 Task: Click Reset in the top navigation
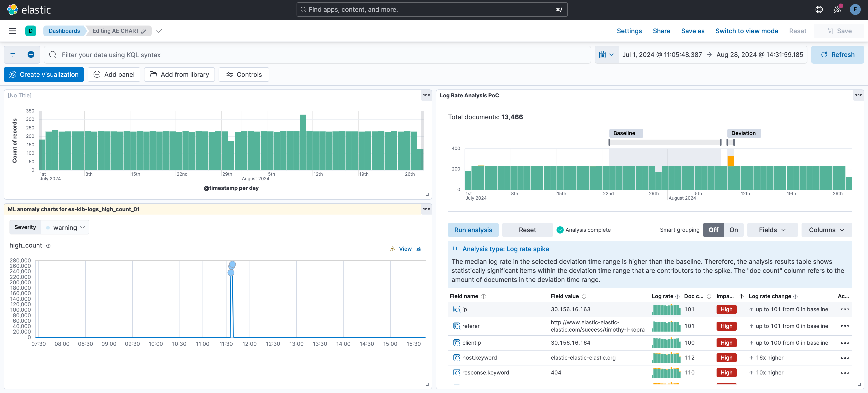click(797, 31)
